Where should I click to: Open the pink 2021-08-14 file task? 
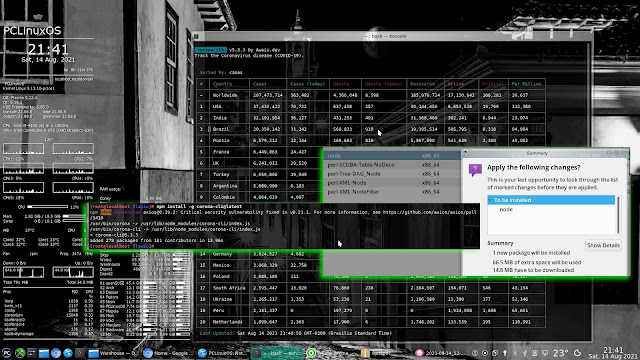[439, 353]
